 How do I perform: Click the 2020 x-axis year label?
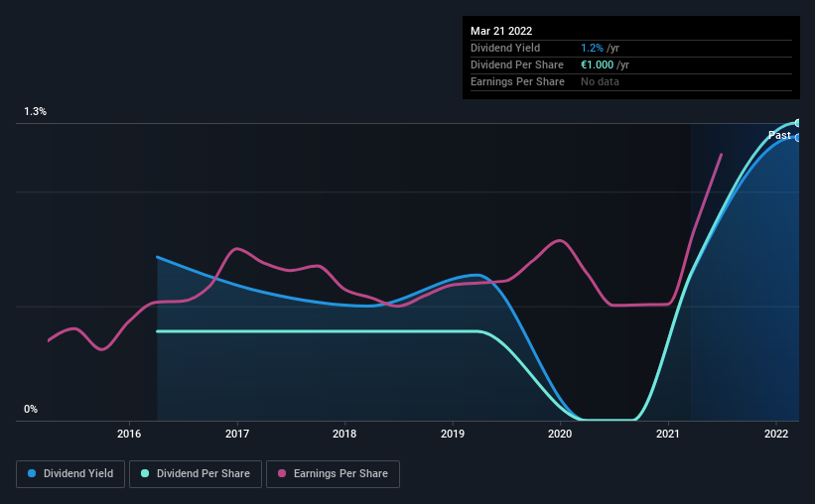560,434
